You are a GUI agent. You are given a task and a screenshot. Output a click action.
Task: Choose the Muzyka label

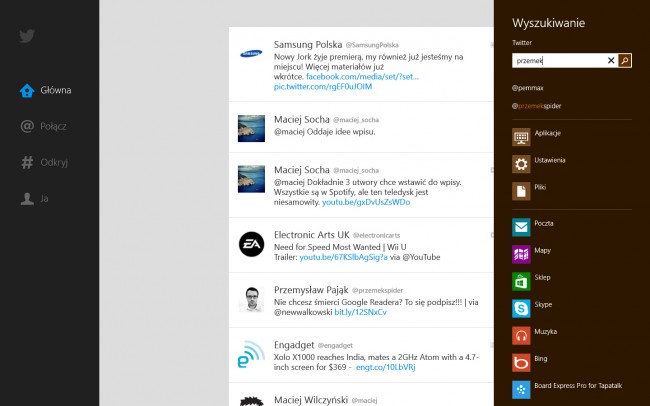click(x=546, y=331)
